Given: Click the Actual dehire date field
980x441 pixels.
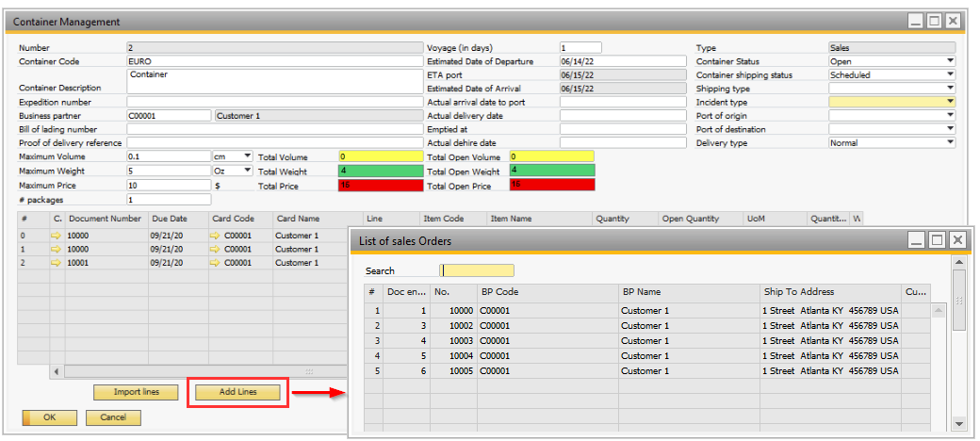Looking at the screenshot, I should click(623, 143).
